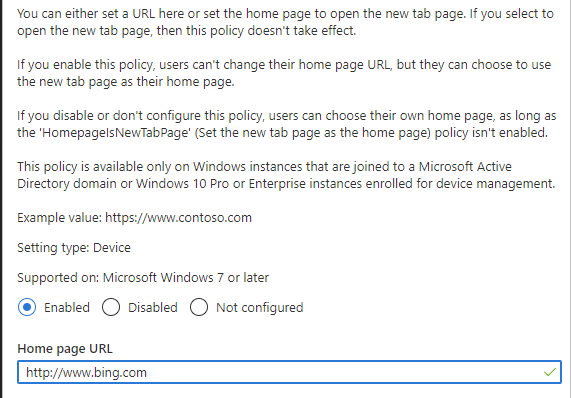Click the 'Home page URL' field label
The image size is (571, 398).
65,349
